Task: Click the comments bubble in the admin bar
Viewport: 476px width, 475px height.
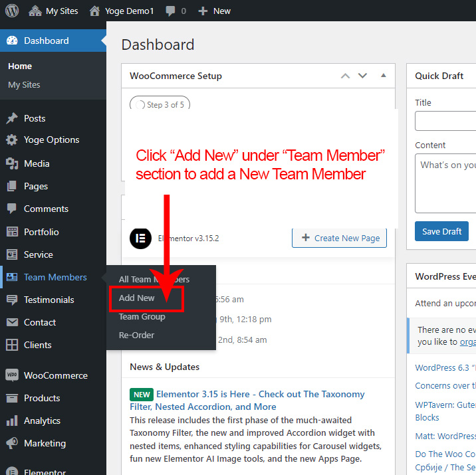Action: pos(171,11)
